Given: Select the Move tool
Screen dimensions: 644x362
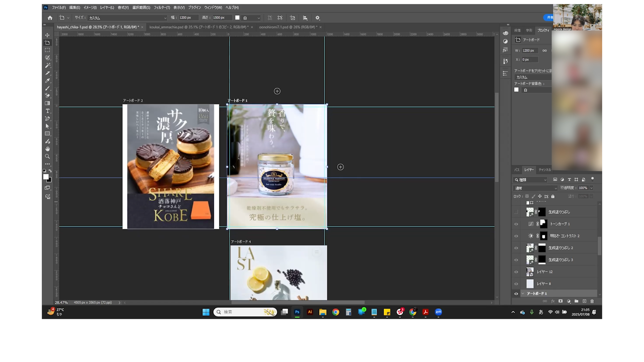Looking at the screenshot, I should coord(47,35).
